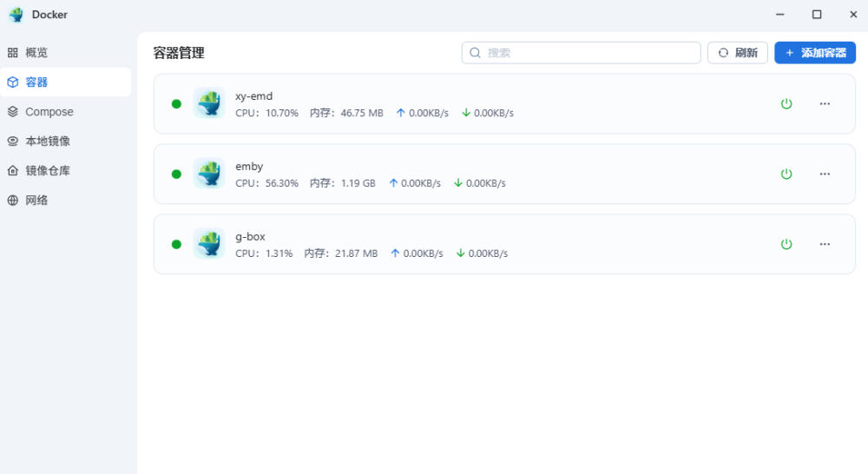
Task: Open more options for xy-emd container
Action: coord(825,103)
